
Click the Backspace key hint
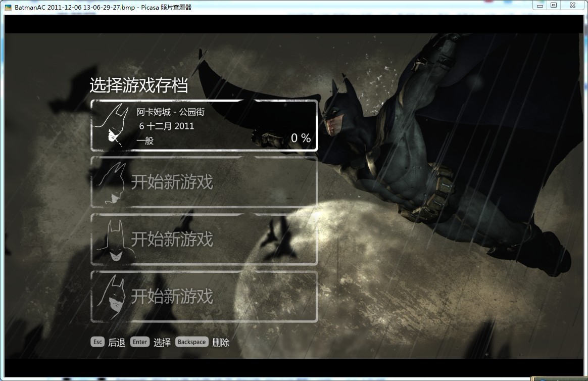(x=191, y=342)
